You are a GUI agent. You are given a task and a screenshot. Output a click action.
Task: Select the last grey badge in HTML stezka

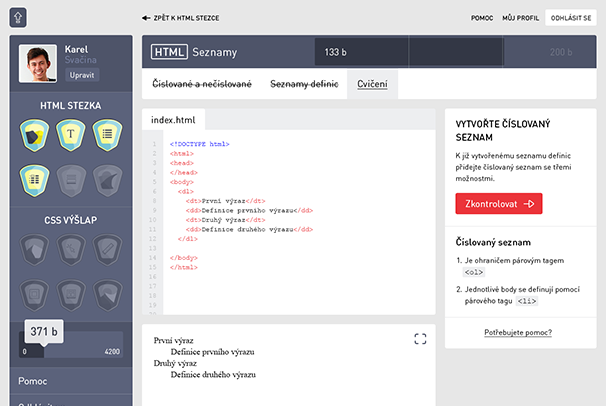[x=108, y=179]
